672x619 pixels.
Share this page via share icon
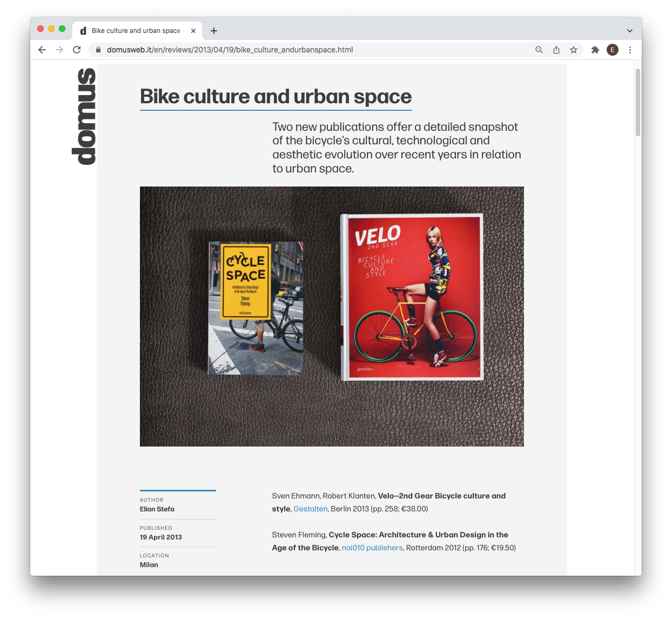[x=556, y=50]
